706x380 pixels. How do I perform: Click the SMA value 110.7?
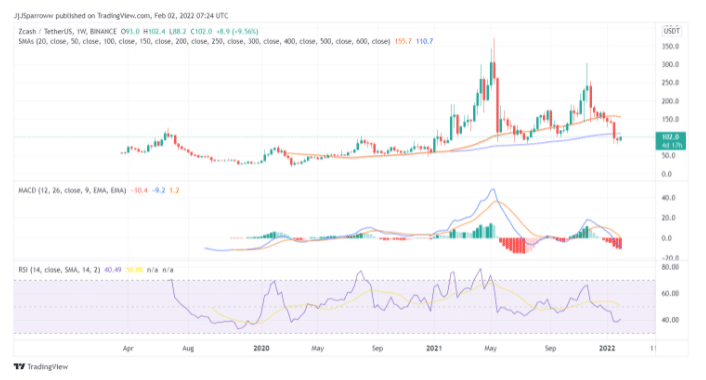(x=425, y=41)
